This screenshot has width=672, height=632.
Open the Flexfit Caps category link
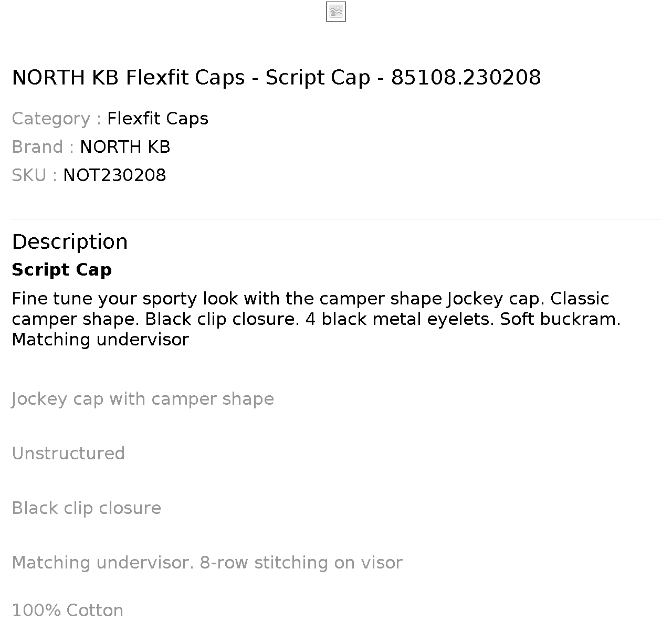coord(157,119)
